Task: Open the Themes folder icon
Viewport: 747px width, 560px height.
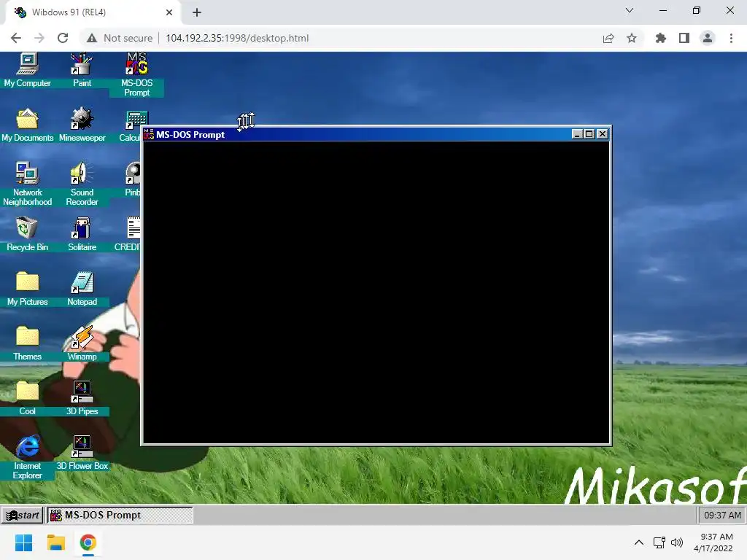Action: (27, 343)
